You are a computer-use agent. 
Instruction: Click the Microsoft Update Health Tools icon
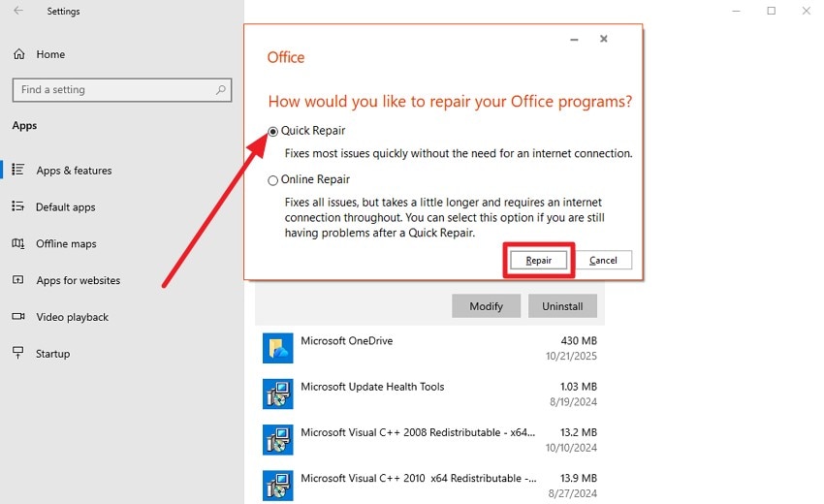click(x=278, y=394)
